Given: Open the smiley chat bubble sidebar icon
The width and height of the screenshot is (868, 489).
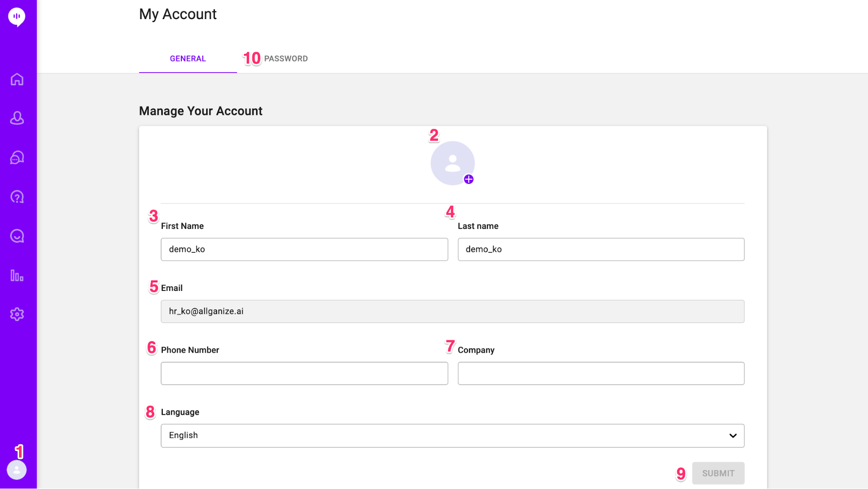Looking at the screenshot, I should [x=17, y=236].
